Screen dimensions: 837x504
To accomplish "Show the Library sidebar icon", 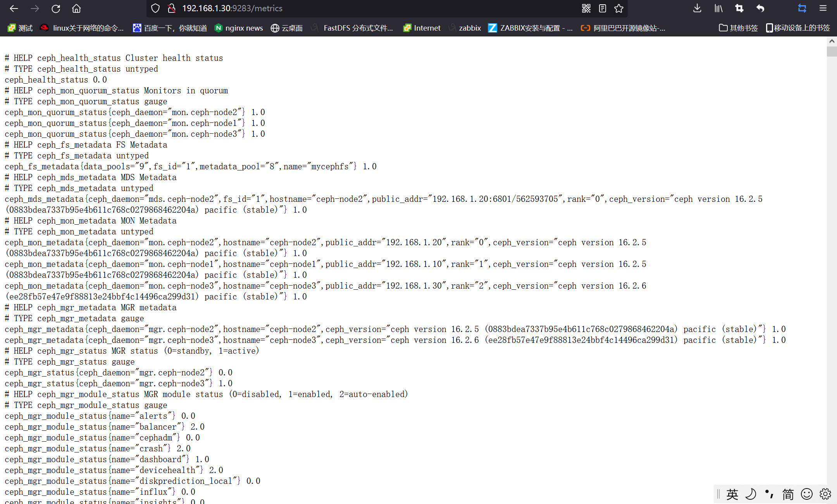I will (x=718, y=9).
